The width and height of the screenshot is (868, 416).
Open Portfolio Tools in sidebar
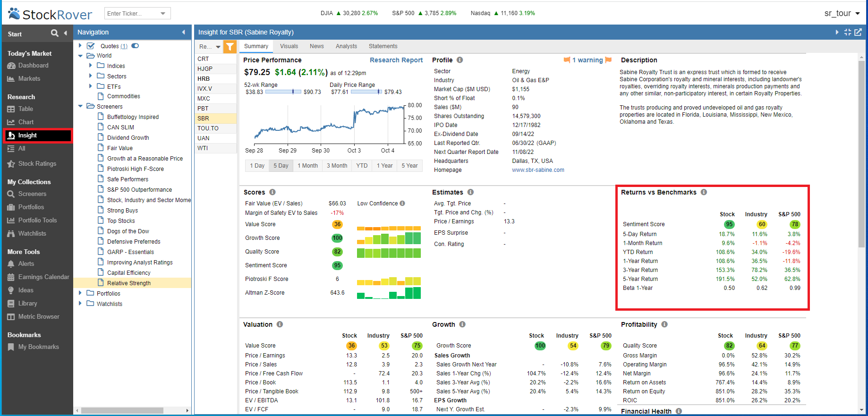point(37,221)
